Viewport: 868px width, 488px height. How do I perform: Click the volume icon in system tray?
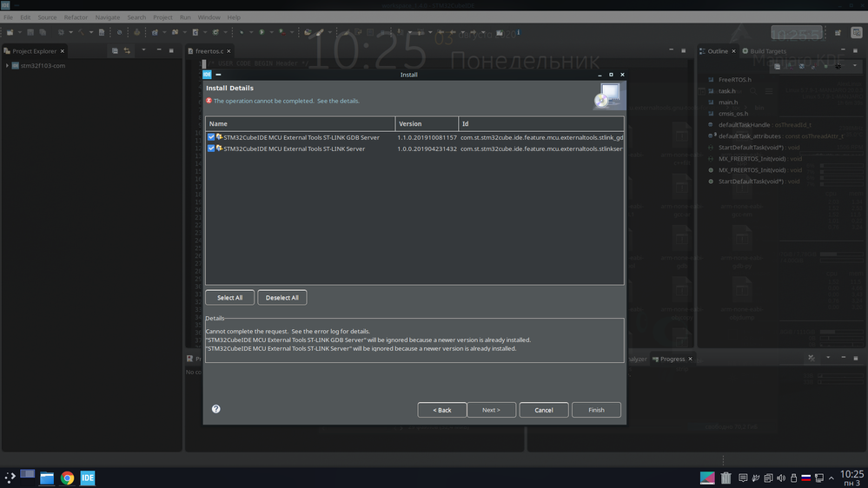[x=781, y=478]
